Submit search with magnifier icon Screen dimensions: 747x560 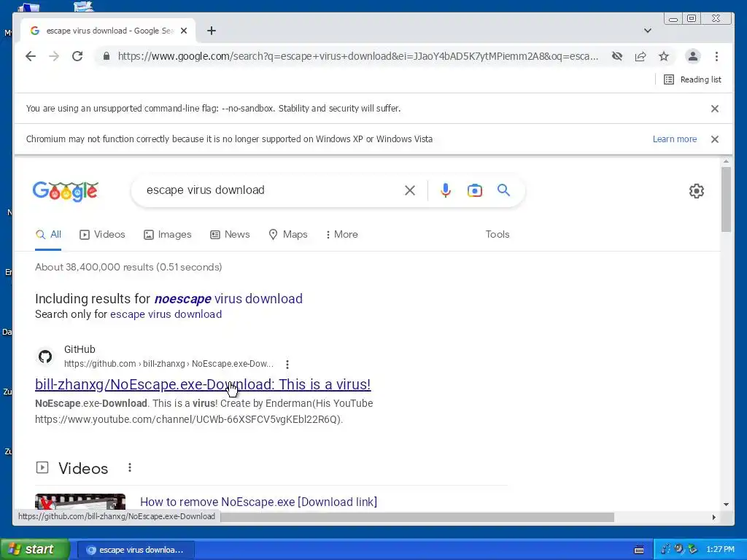tap(503, 190)
